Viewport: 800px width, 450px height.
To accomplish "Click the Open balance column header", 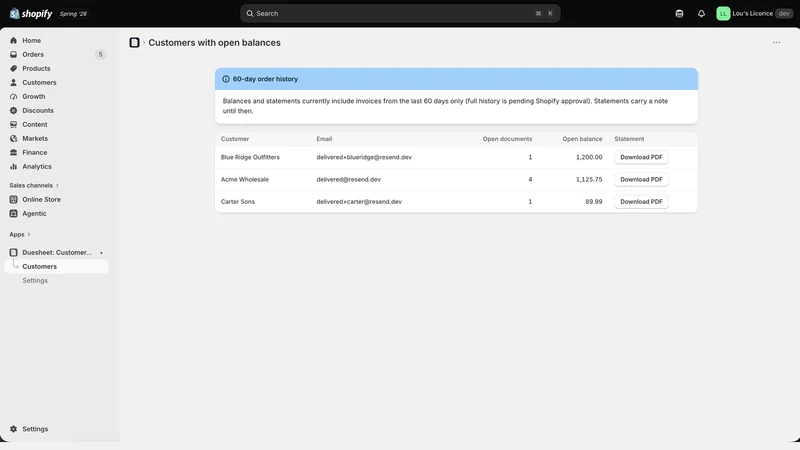I will [582, 139].
